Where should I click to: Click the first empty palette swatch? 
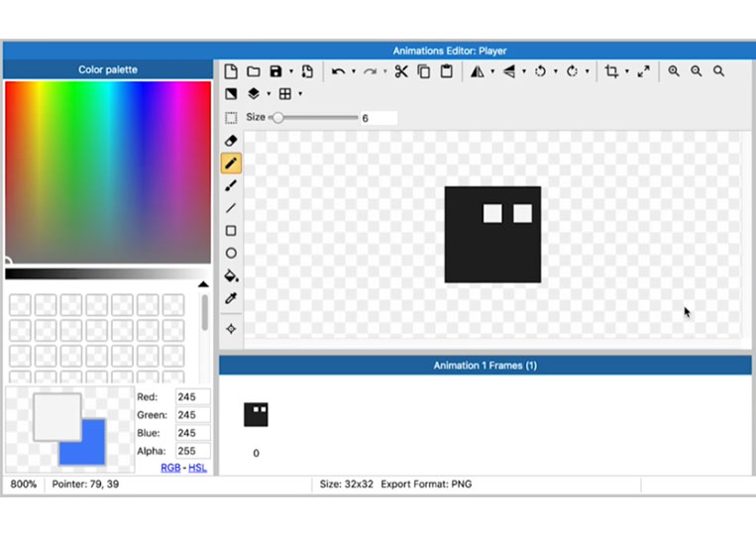coord(20,305)
